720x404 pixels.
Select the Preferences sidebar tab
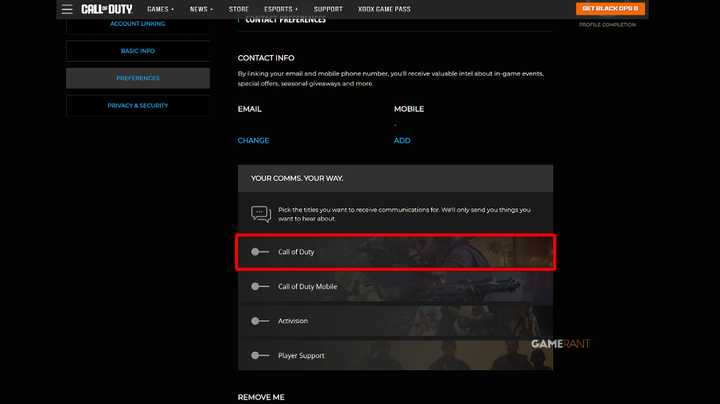coord(138,78)
